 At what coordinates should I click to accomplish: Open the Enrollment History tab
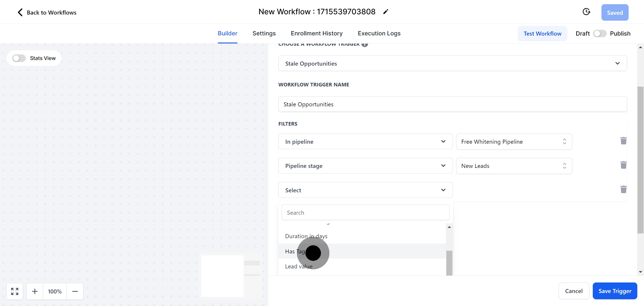316,33
